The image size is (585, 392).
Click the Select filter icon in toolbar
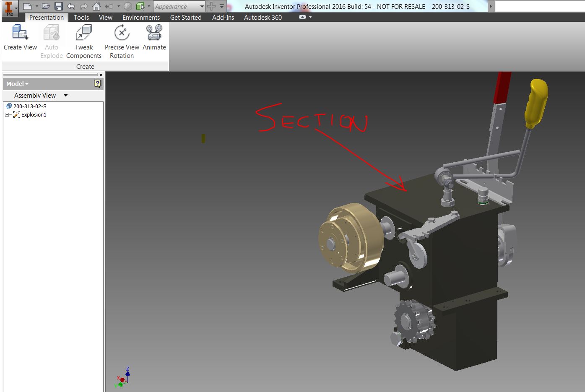[x=109, y=6]
